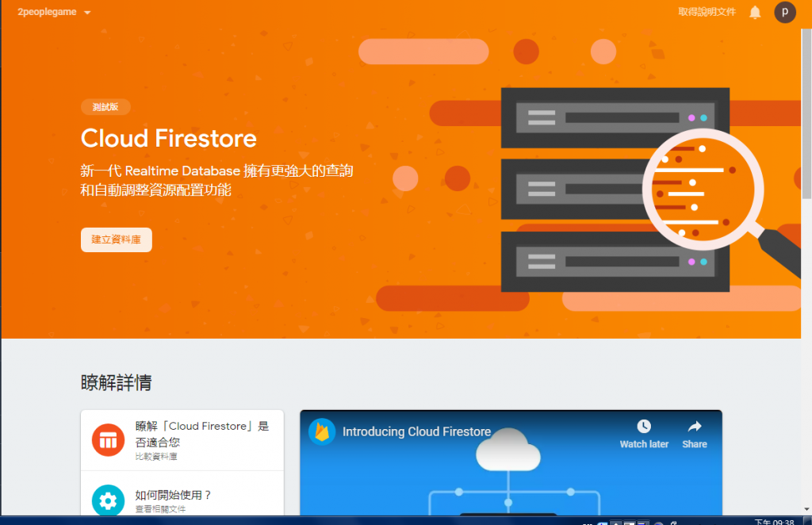Click the taskbar clock showing 09:38

tap(774, 521)
